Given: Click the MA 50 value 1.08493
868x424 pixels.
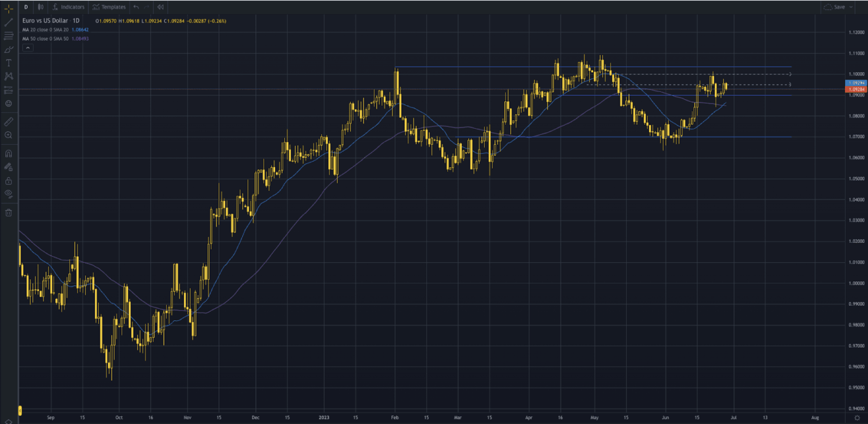Looking at the screenshot, I should (x=80, y=39).
